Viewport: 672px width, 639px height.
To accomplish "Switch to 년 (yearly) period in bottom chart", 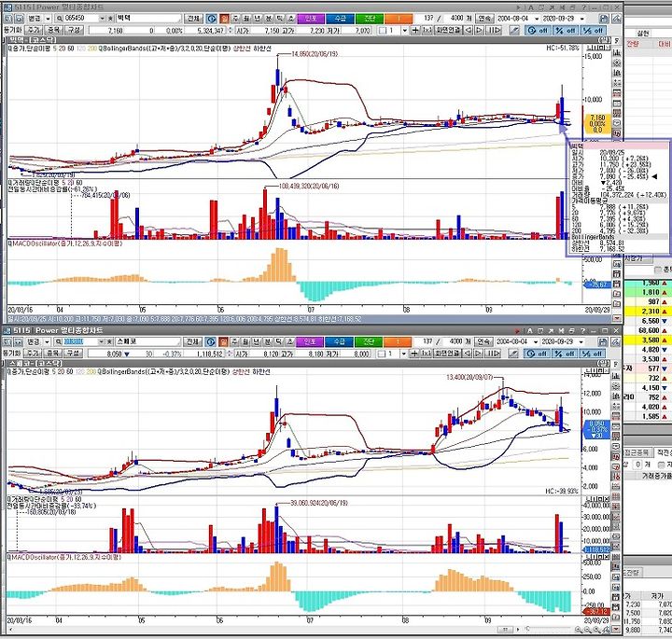I will 257,341.
